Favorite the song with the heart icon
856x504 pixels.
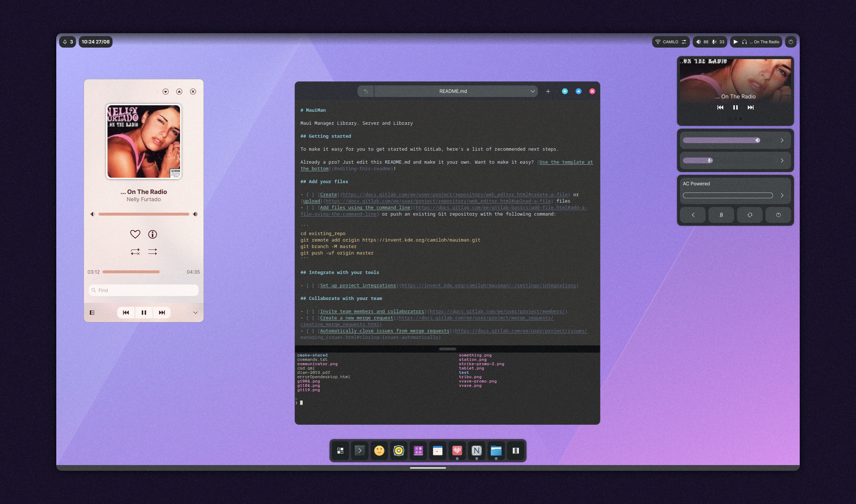(135, 234)
